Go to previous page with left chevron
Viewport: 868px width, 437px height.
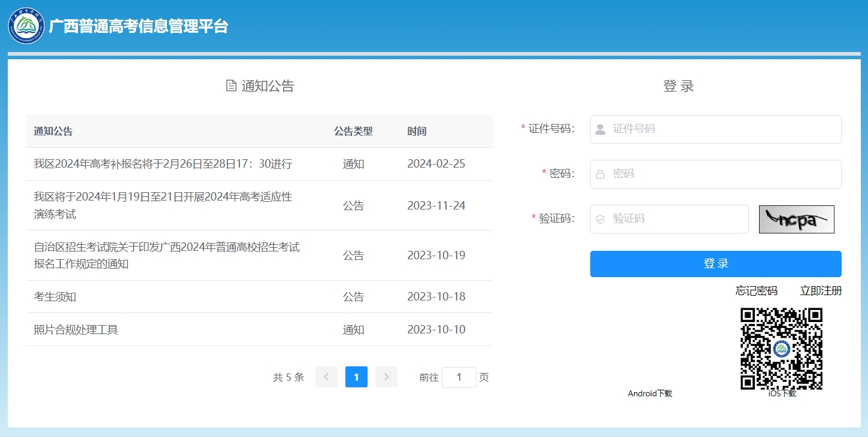coord(326,377)
